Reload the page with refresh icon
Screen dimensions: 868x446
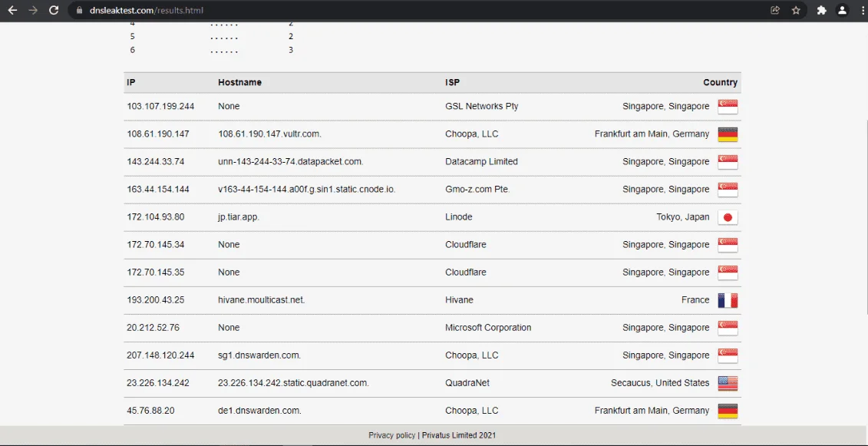(54, 10)
